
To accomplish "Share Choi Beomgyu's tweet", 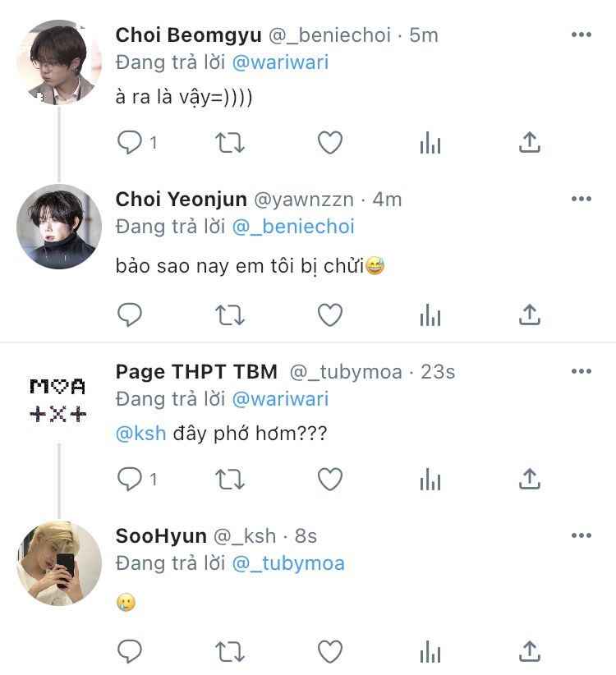I will [x=530, y=143].
